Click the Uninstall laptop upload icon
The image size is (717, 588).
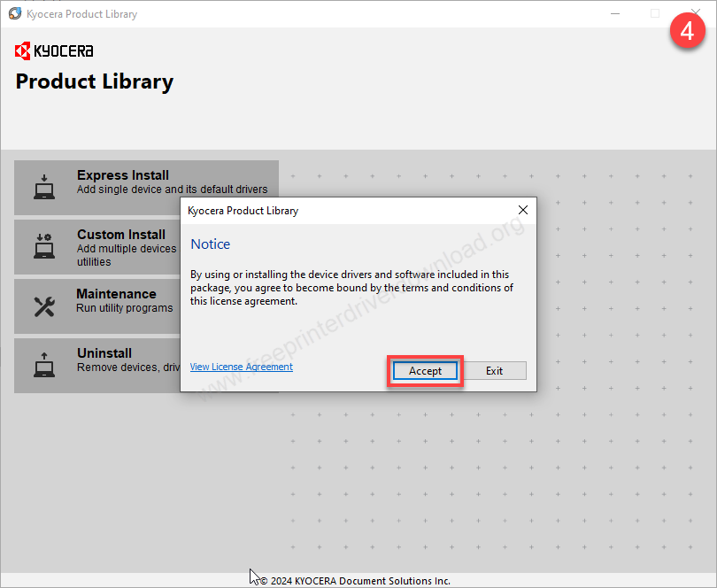pyautogui.click(x=44, y=365)
